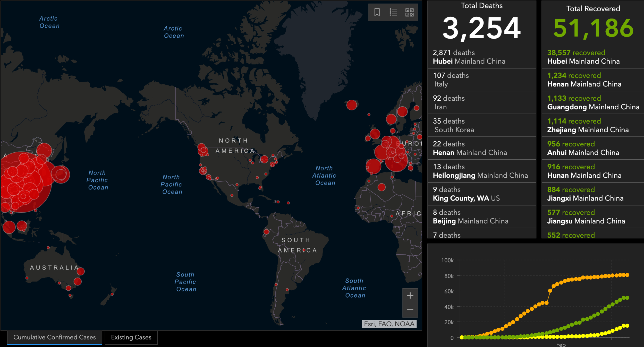Select Guangdong 1,133 recovered entry
Viewport: 644px width, 347px height.
[592, 102]
